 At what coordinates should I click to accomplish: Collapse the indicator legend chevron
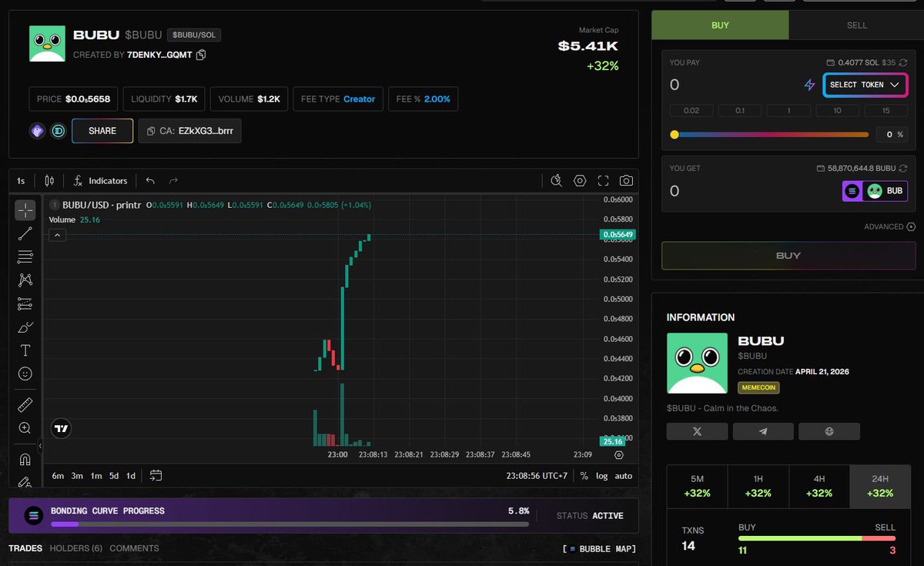(57, 235)
